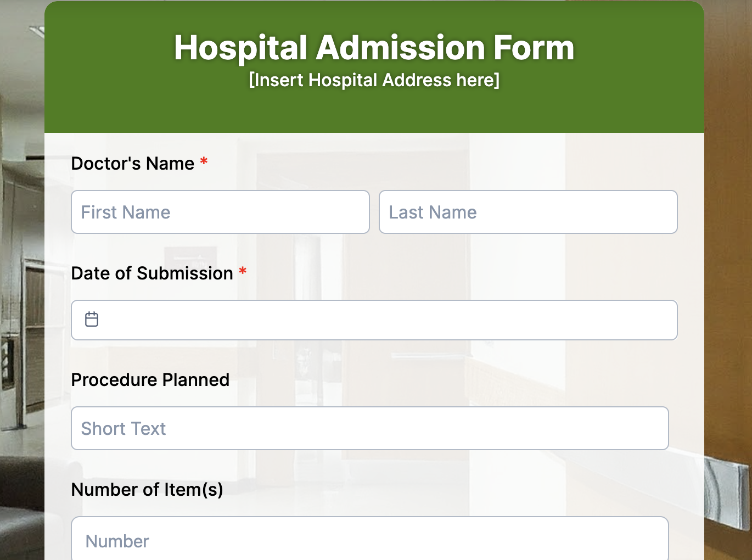Click the First Name placeholder text
This screenshot has height=560, width=752.
coord(125,212)
